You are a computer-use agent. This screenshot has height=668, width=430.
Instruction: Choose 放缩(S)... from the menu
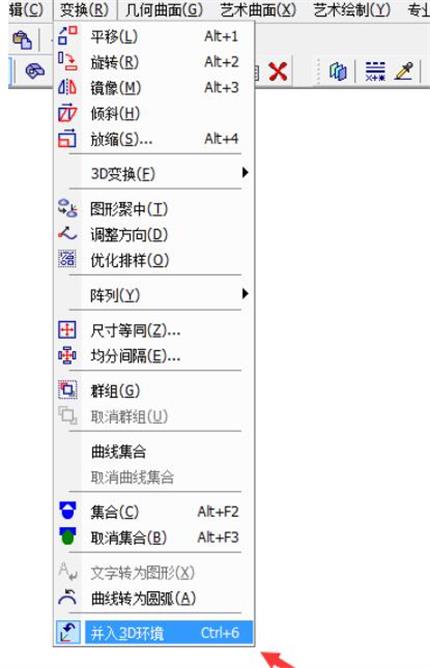155,139
